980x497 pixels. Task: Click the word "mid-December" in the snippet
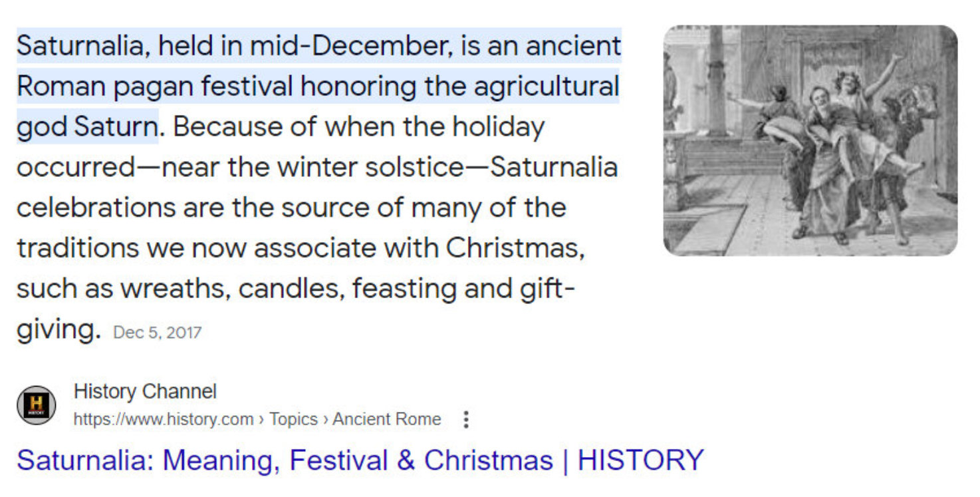352,46
